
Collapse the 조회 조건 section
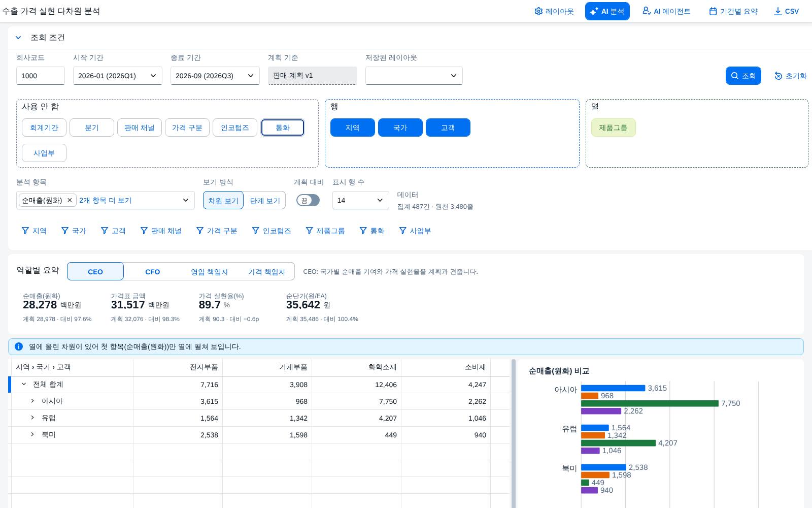(18, 38)
